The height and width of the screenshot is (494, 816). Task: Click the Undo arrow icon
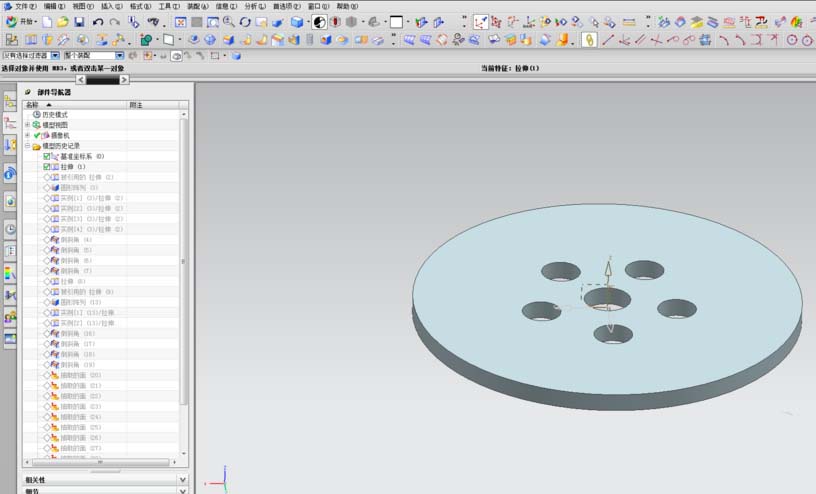[x=97, y=21]
